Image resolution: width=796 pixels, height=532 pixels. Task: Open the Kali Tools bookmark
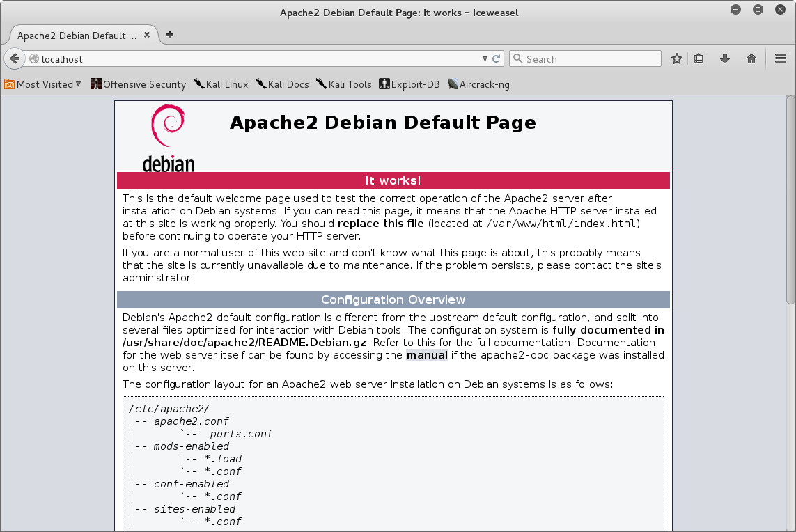coord(344,84)
